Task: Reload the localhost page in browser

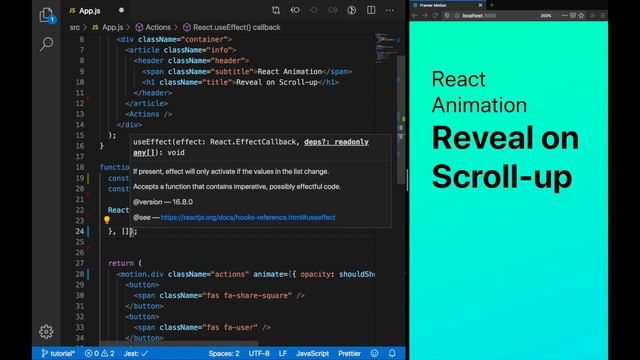Action: click(x=436, y=16)
